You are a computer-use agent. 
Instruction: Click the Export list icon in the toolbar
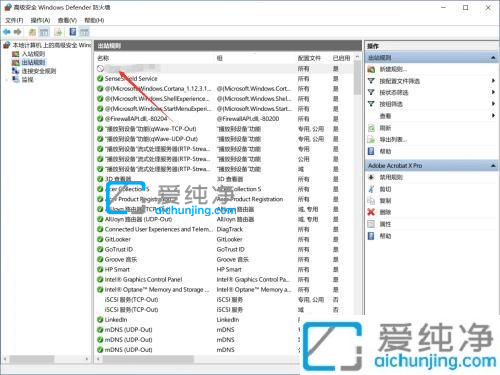(59, 32)
